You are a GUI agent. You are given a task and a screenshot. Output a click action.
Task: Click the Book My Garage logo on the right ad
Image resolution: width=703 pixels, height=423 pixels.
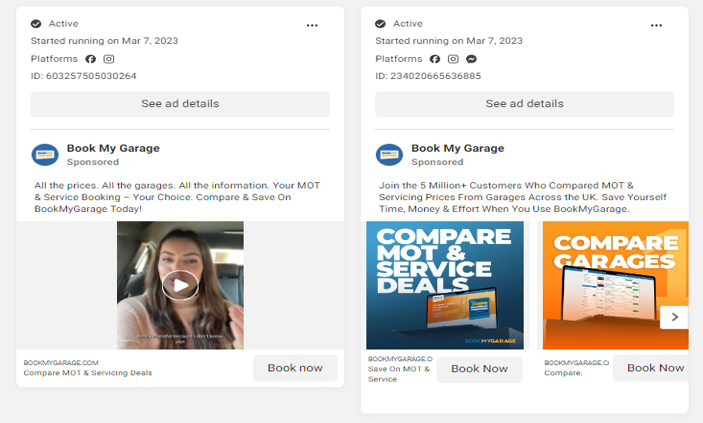pos(389,155)
